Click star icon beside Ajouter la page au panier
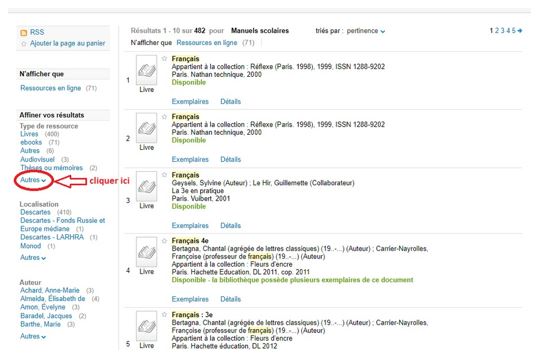The width and height of the screenshot is (543, 364). [x=24, y=44]
